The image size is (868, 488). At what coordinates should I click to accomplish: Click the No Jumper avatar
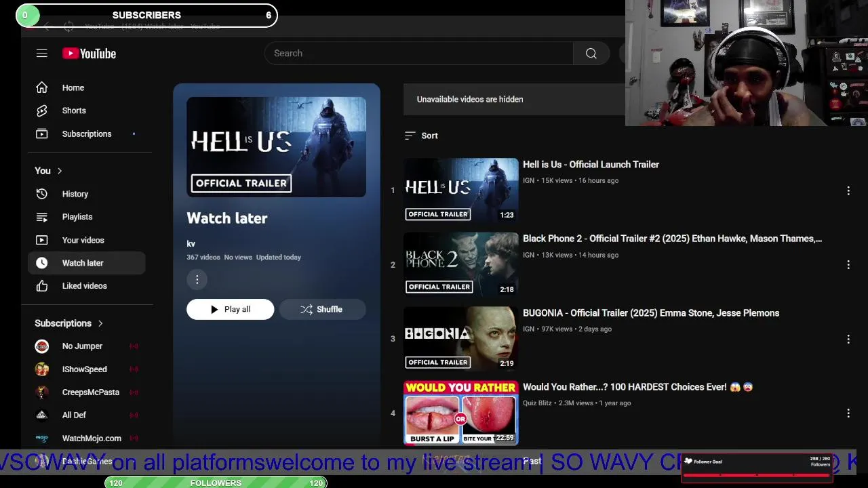[x=42, y=346]
